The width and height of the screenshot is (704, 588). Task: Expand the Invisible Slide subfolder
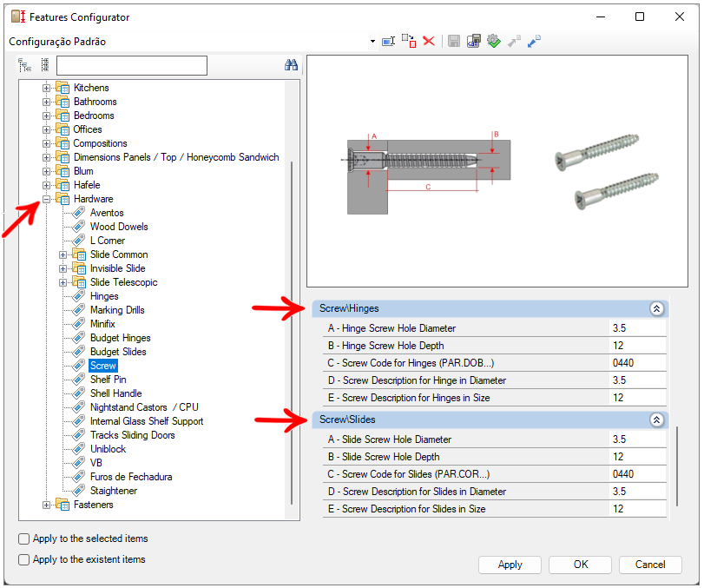point(63,268)
